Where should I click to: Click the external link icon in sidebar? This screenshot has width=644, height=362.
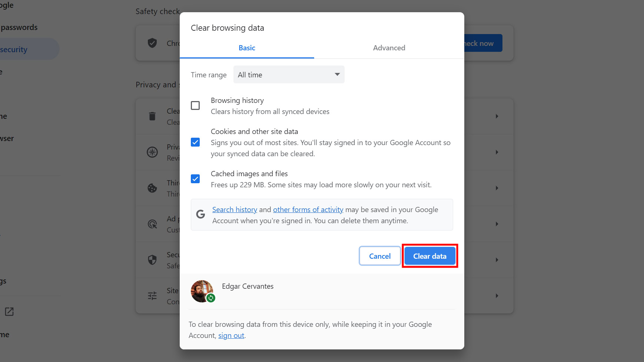[x=9, y=312]
